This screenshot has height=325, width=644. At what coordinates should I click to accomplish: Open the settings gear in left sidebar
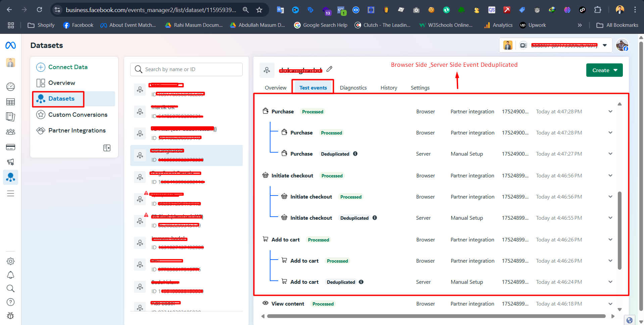click(x=10, y=261)
